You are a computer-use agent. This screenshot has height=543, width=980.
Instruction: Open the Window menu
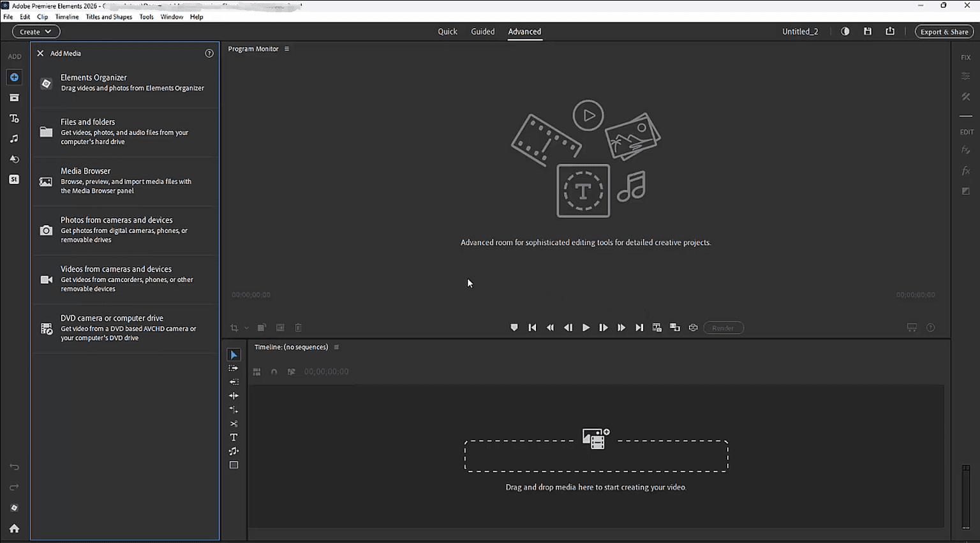point(172,17)
